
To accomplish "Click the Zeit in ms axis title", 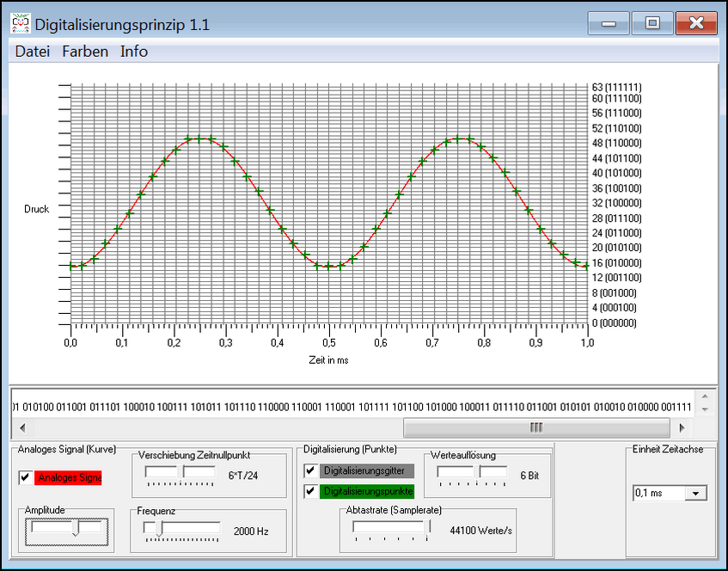I will [328, 360].
